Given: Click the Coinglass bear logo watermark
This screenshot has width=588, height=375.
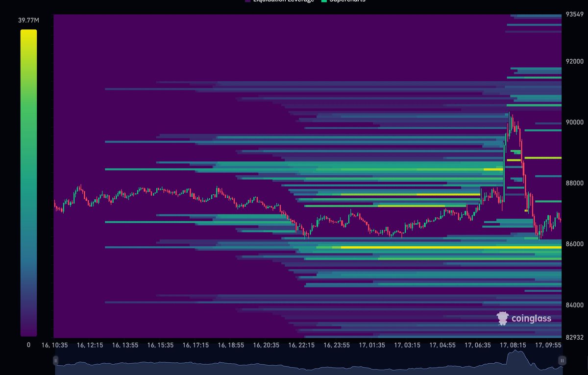Looking at the screenshot, I should click(x=502, y=318).
